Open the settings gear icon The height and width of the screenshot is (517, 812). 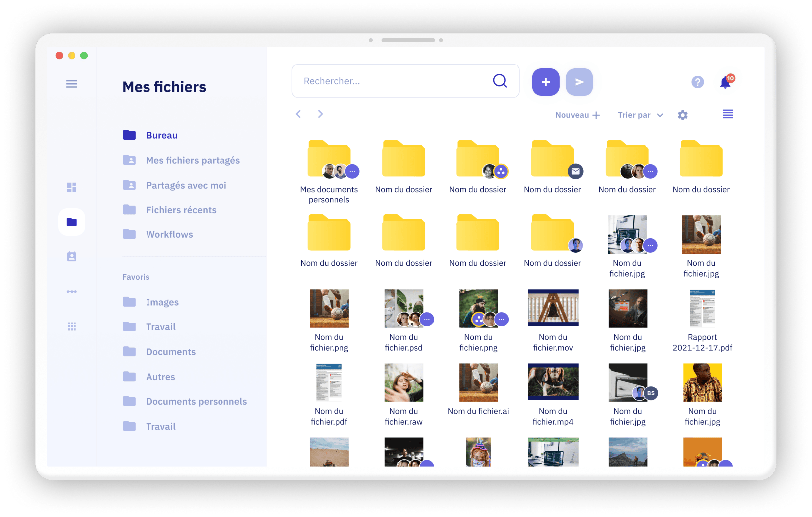point(682,115)
